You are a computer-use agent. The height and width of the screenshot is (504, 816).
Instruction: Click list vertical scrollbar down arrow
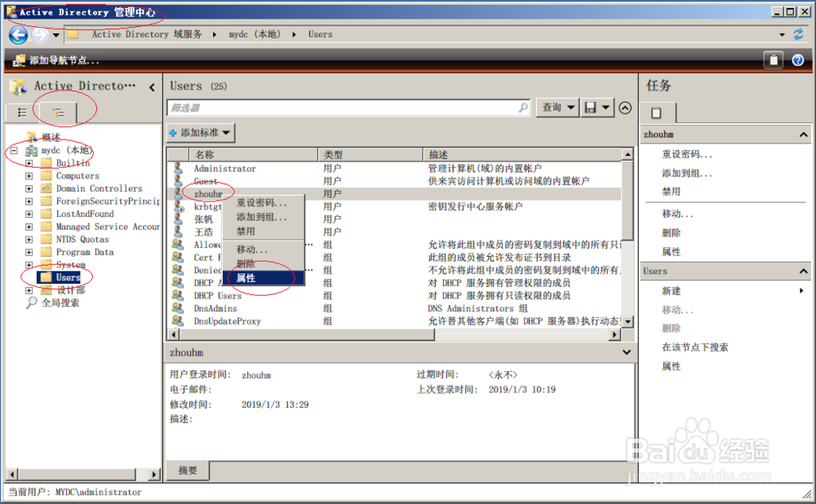coord(628,321)
